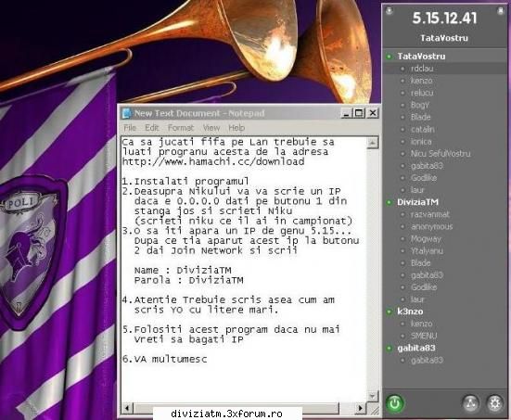Screen dimensions: 511x420
Task: Toggle the TataVostru network status dot
Action: [x=389, y=57]
